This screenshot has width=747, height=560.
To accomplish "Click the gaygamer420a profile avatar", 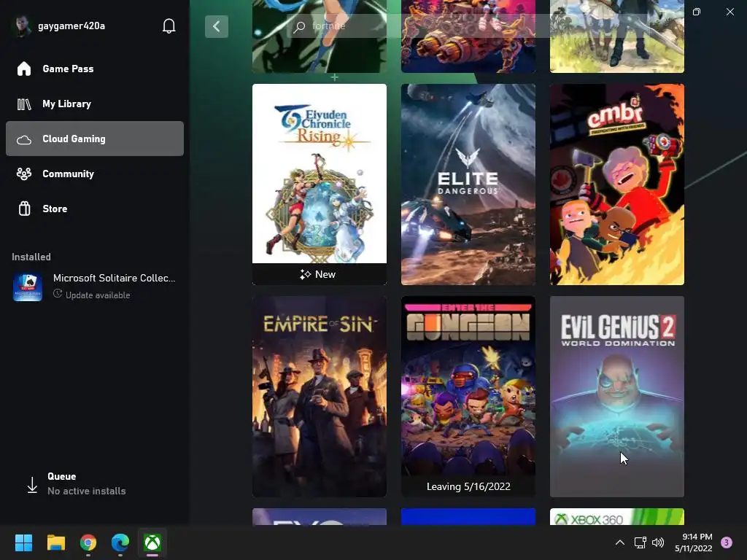I will (21, 26).
